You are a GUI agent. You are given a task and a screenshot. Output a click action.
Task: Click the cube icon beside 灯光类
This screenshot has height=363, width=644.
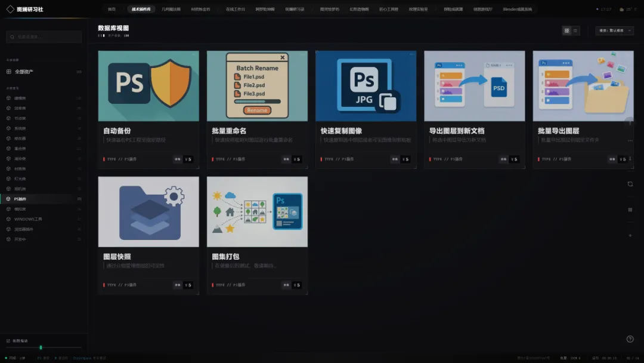[8, 179]
